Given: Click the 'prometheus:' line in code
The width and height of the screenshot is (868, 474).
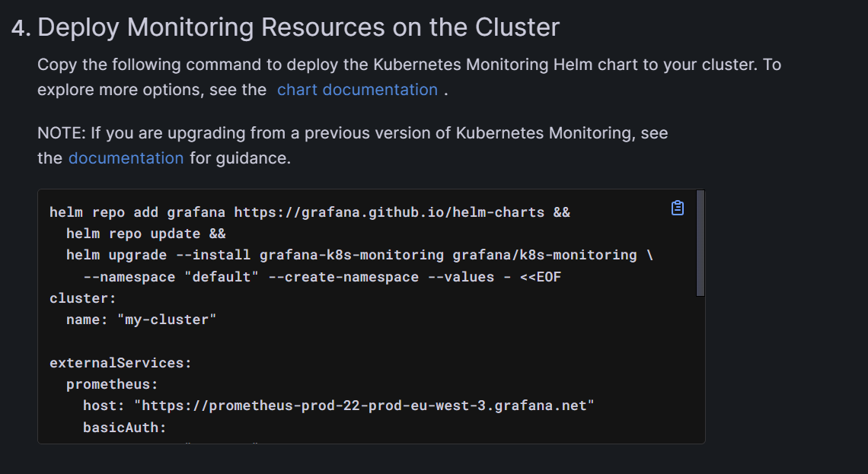Looking at the screenshot, I should click(x=112, y=384).
